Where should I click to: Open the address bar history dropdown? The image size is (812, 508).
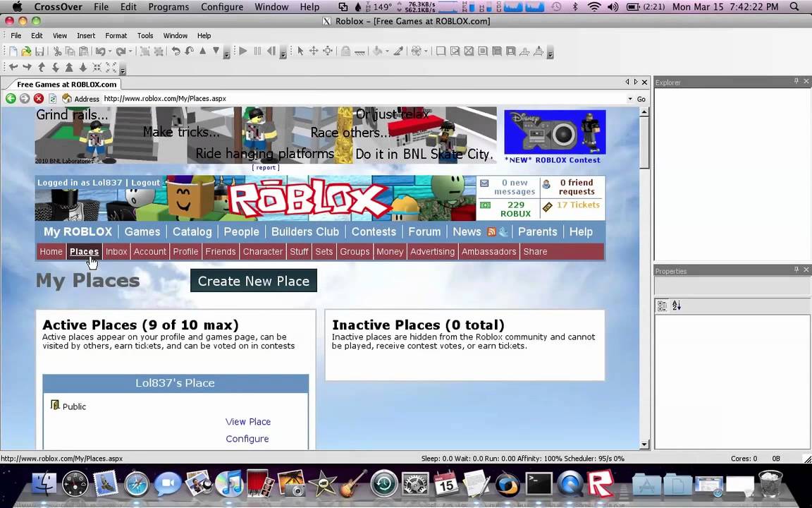[630, 99]
